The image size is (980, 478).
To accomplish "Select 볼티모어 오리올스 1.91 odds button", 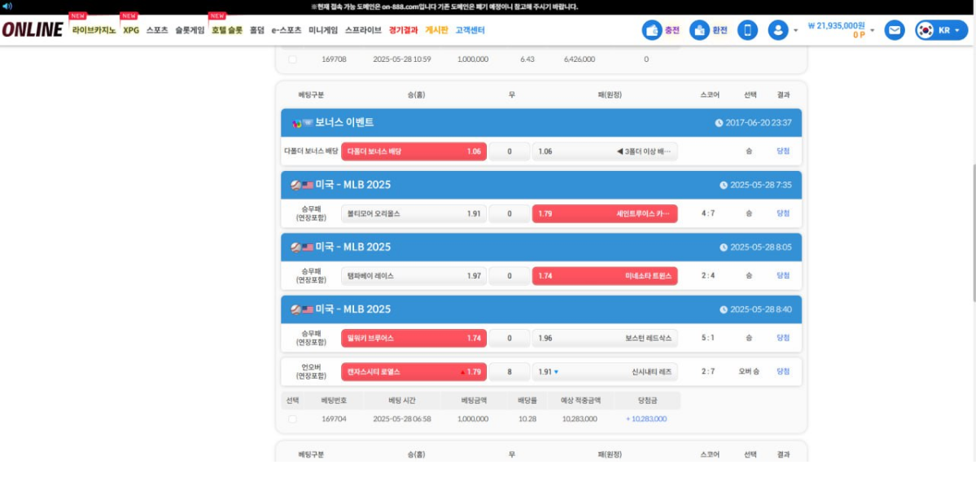I will pos(413,213).
